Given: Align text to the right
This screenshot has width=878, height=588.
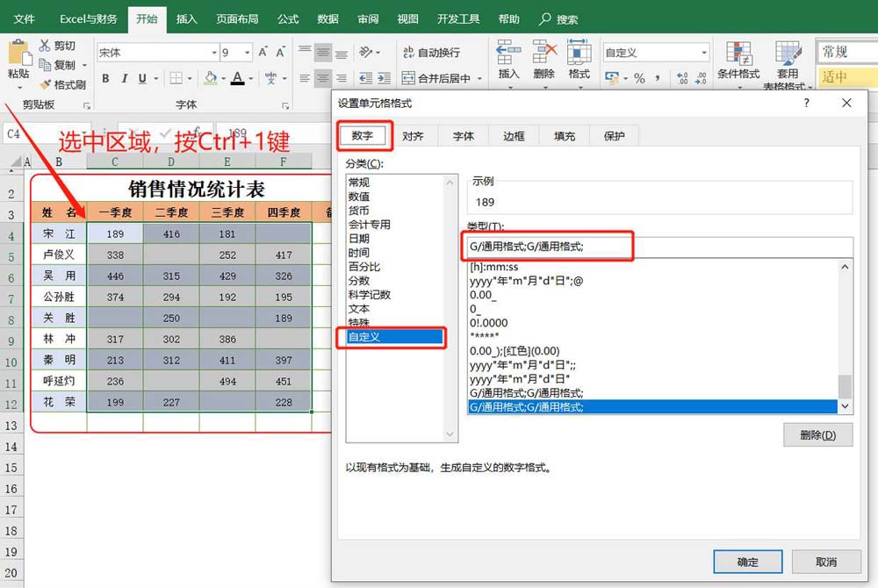Looking at the screenshot, I should 341,78.
